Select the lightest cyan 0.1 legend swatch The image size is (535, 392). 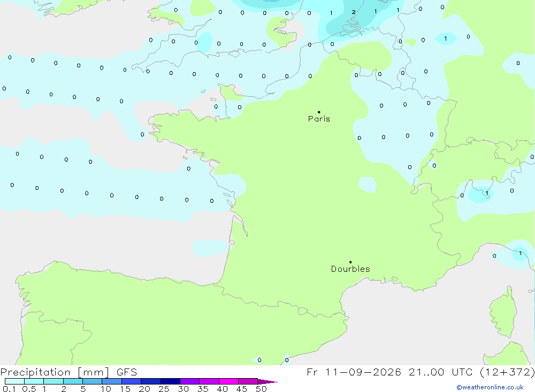(14, 381)
